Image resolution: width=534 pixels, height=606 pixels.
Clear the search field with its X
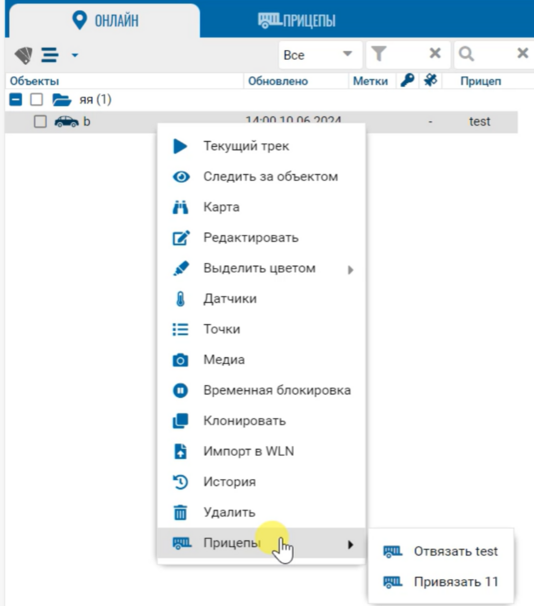tap(522, 53)
